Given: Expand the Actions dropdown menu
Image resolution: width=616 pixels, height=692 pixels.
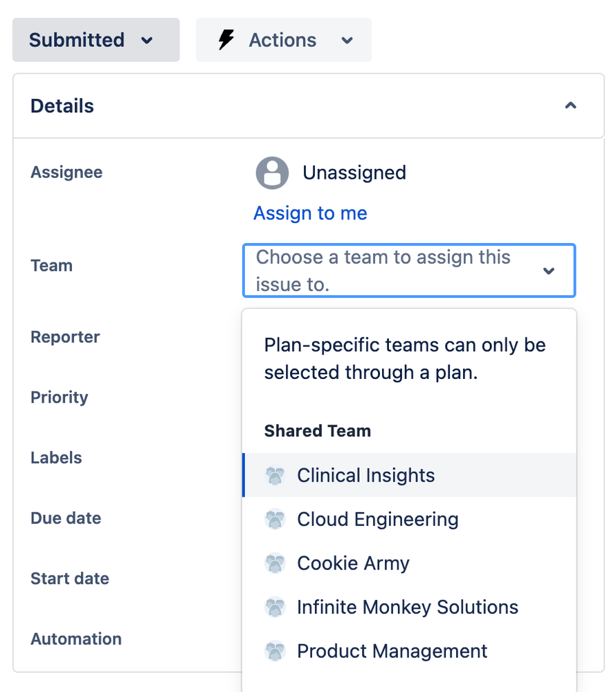Looking at the screenshot, I should pyautogui.click(x=346, y=40).
